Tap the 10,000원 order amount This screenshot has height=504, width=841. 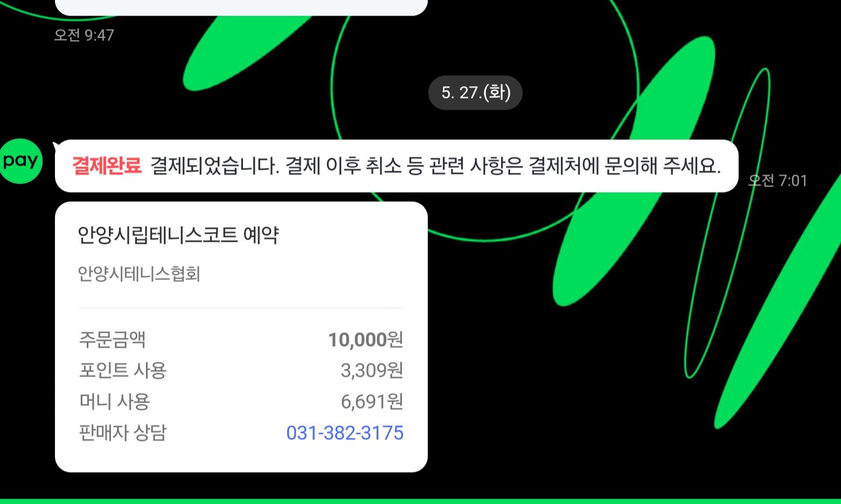pyautogui.click(x=366, y=339)
